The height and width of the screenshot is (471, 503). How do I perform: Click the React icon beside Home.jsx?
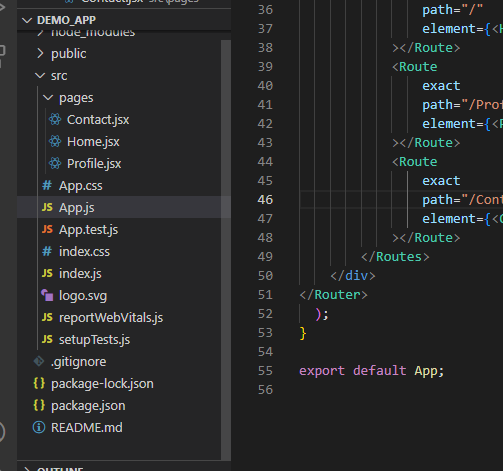point(55,141)
